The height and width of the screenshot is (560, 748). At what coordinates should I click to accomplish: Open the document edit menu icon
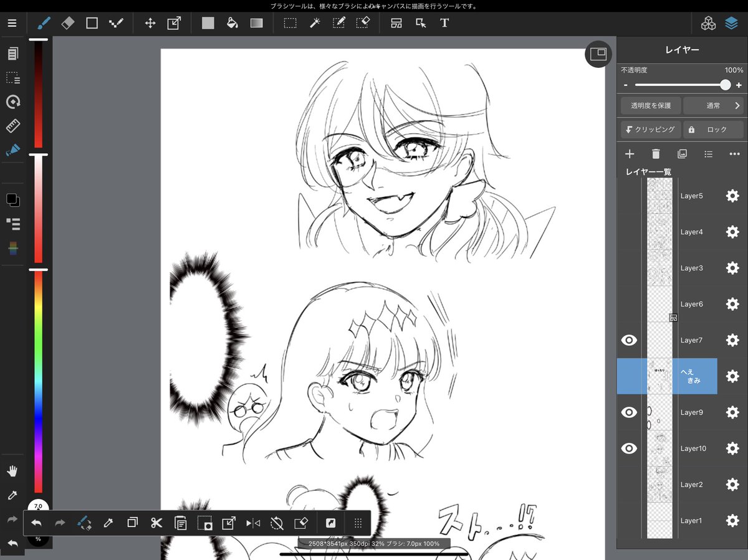[x=12, y=54]
